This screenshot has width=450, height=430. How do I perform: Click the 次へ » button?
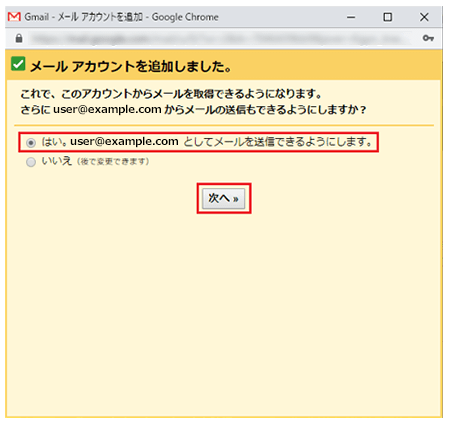[224, 199]
